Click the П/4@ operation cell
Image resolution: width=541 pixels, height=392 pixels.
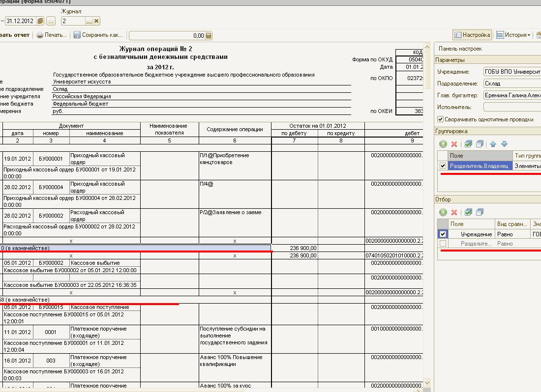(x=235, y=194)
